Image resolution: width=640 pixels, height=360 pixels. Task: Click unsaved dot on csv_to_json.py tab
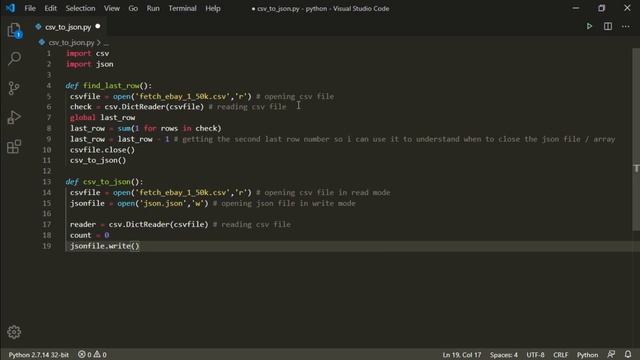(x=98, y=27)
